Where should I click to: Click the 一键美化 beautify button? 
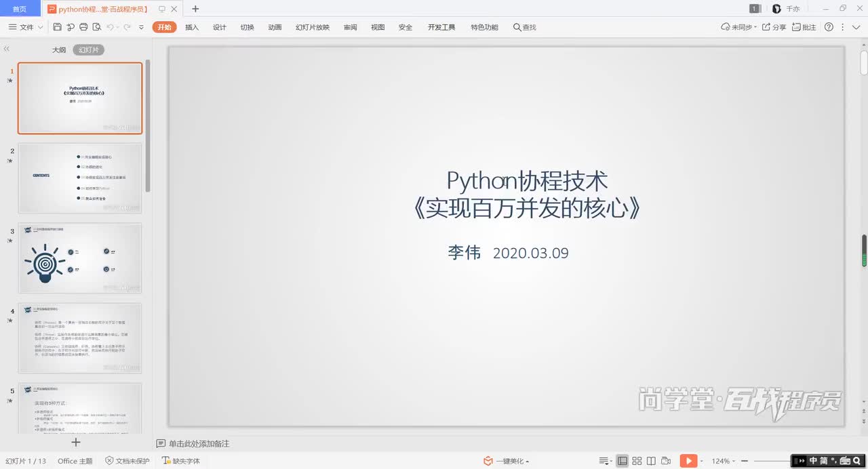[506, 461]
